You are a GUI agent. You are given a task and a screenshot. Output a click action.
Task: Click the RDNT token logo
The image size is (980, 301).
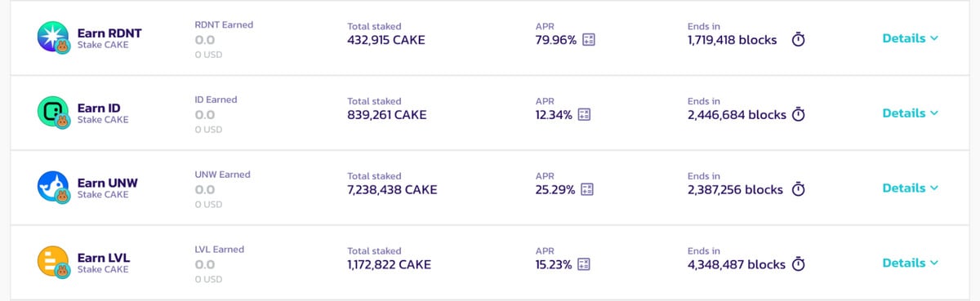[52, 37]
